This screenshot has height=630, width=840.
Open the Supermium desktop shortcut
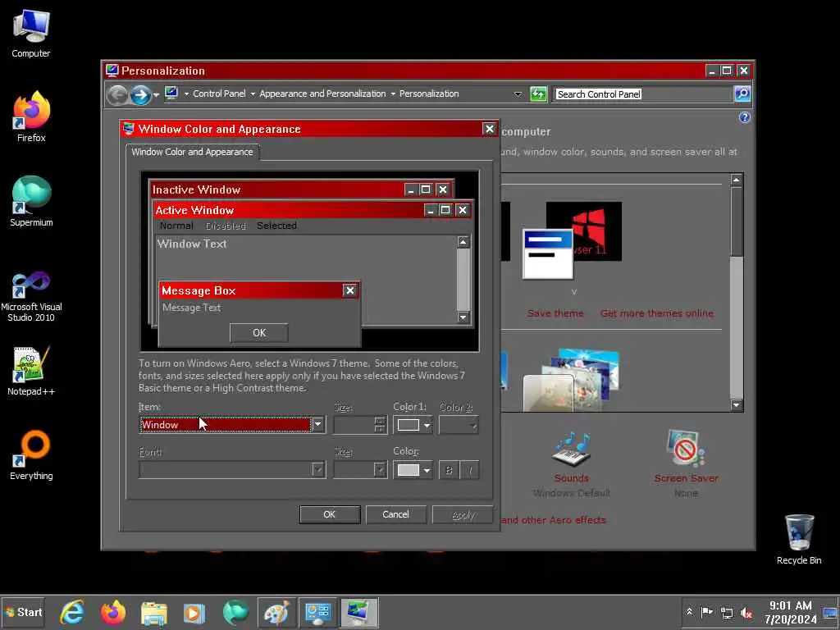[31, 202]
